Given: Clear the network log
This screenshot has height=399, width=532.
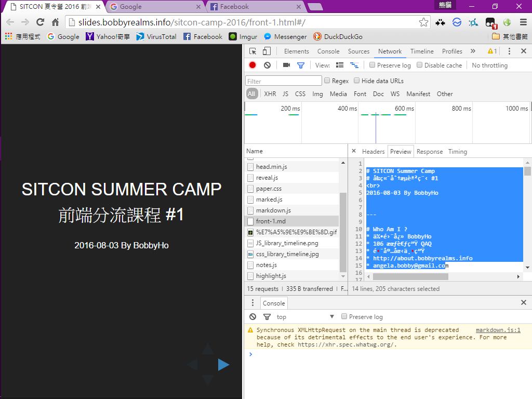Looking at the screenshot, I should point(267,65).
